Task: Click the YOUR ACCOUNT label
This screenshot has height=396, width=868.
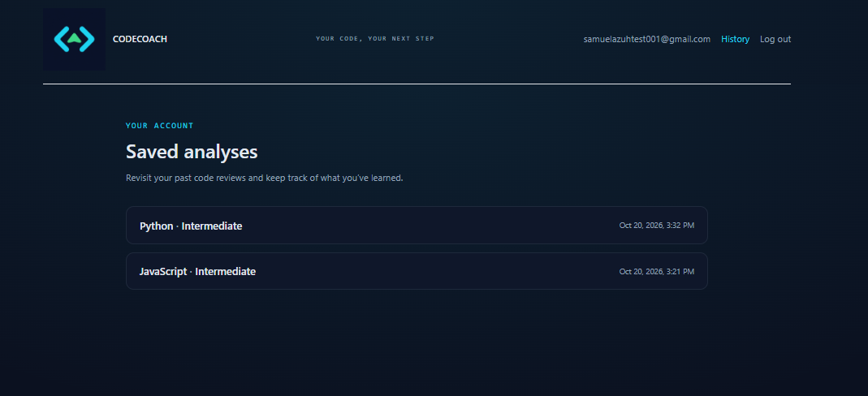Action: coord(159,126)
